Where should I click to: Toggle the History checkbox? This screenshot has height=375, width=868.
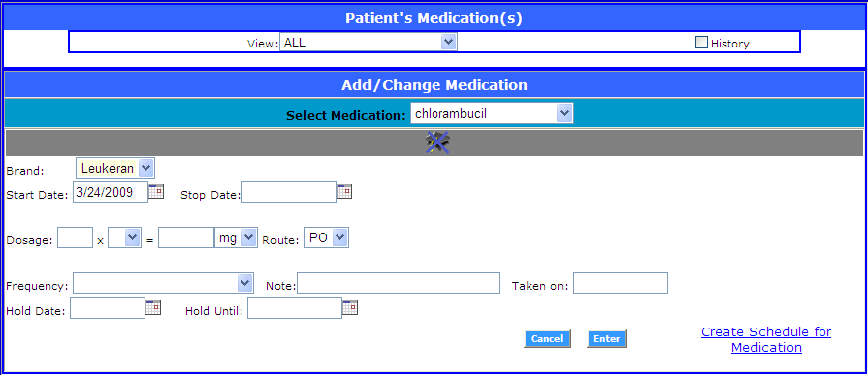701,43
